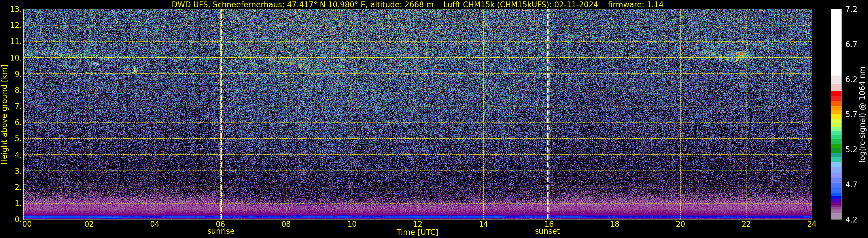
Task: Click the 0. height axis tick label
Action: 18,220
